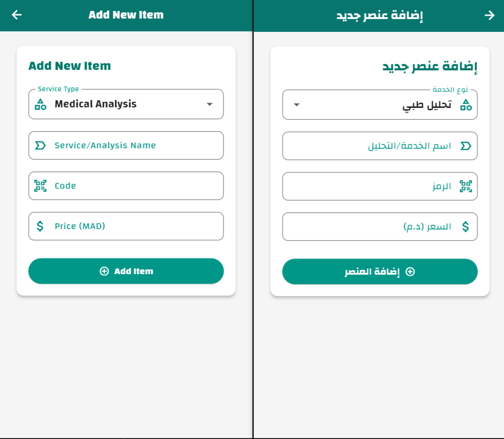Click the shapes icon beside تحليل طبي

pos(466,105)
